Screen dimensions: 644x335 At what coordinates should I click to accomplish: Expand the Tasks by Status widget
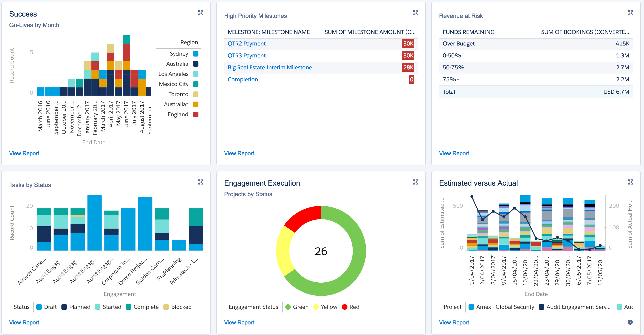pyautogui.click(x=201, y=182)
